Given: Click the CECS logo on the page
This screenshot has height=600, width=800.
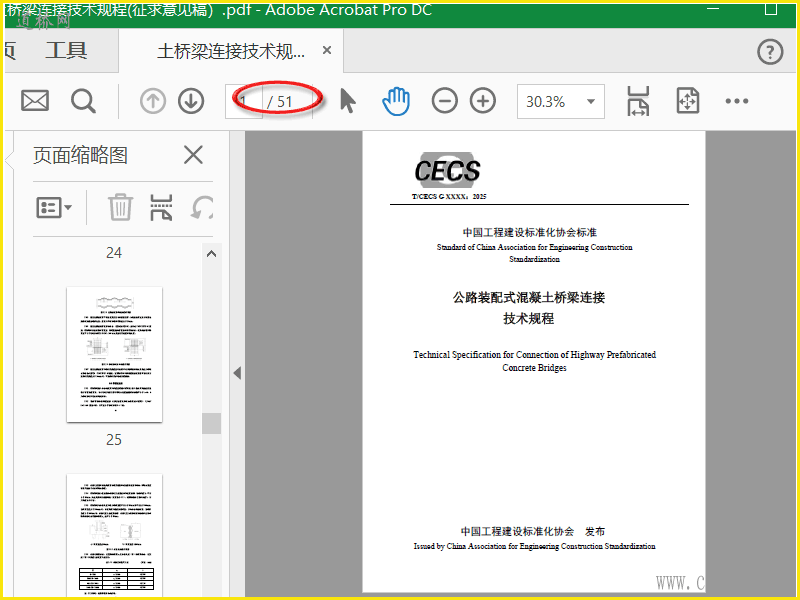Looking at the screenshot, I should 447,168.
